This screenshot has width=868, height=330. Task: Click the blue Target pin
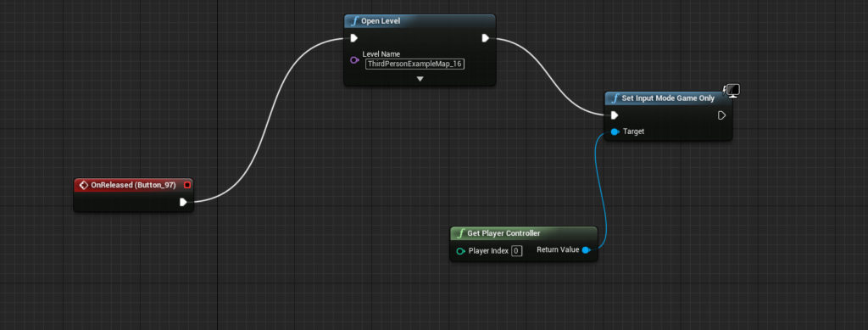click(x=615, y=131)
